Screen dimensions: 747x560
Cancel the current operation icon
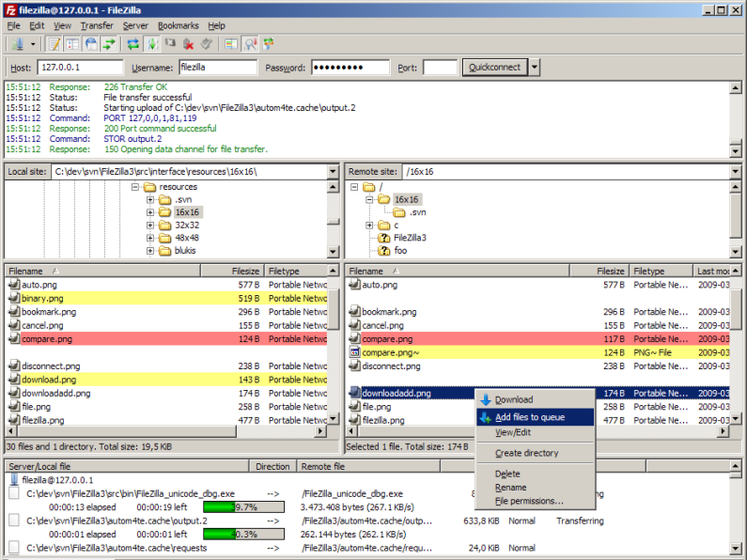[170, 44]
